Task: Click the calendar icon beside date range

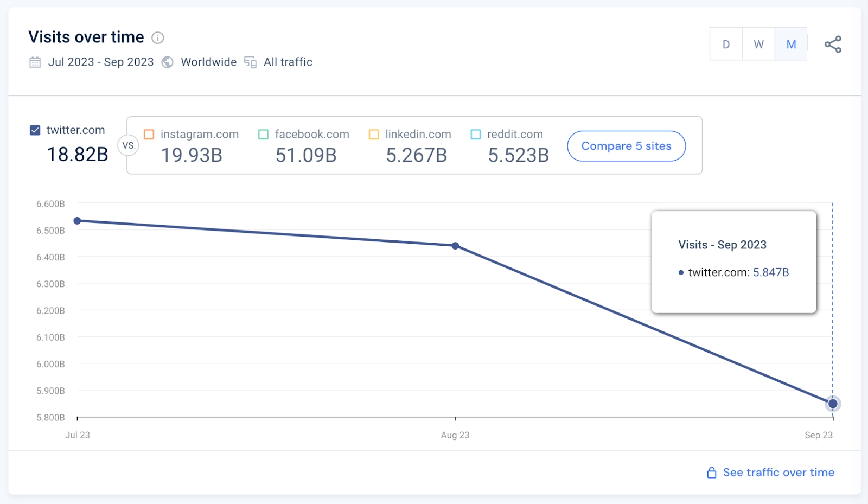Action: point(35,62)
